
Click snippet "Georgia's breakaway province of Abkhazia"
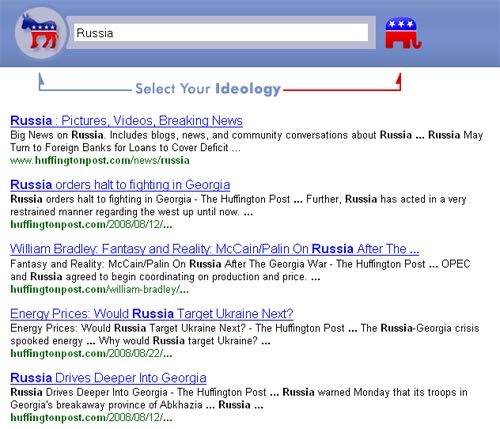(x=106, y=405)
